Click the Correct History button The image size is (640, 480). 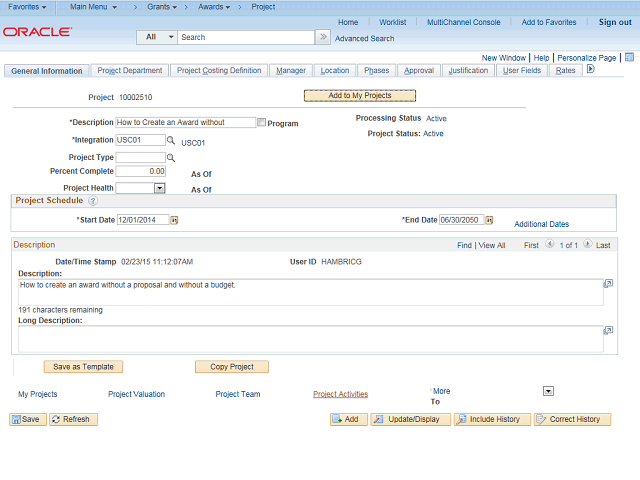click(x=572, y=419)
